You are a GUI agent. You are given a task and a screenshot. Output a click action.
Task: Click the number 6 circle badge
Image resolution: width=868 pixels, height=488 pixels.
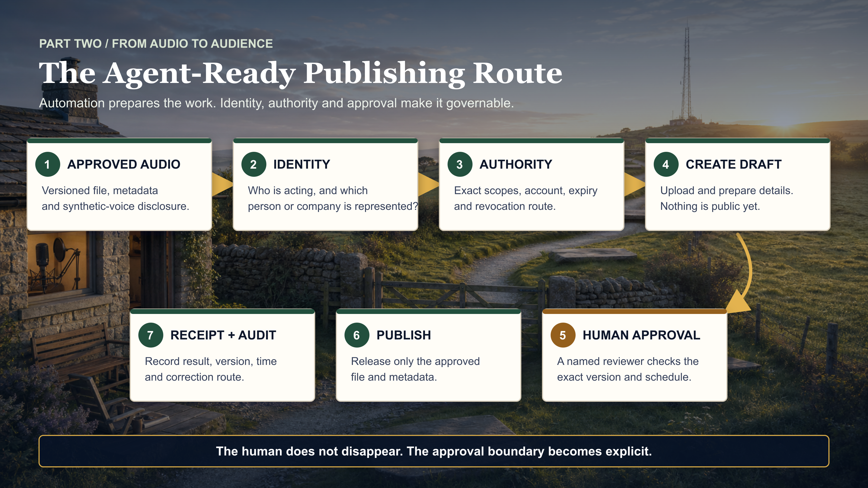357,335
